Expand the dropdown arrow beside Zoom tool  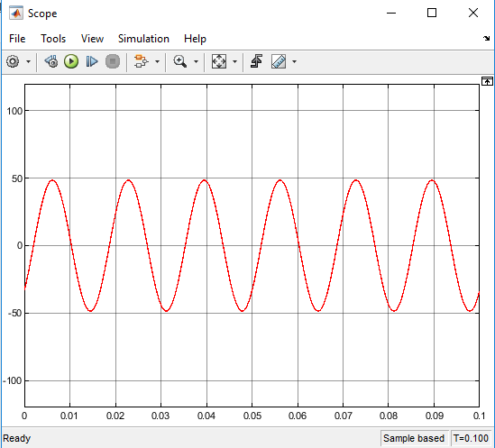pos(196,61)
